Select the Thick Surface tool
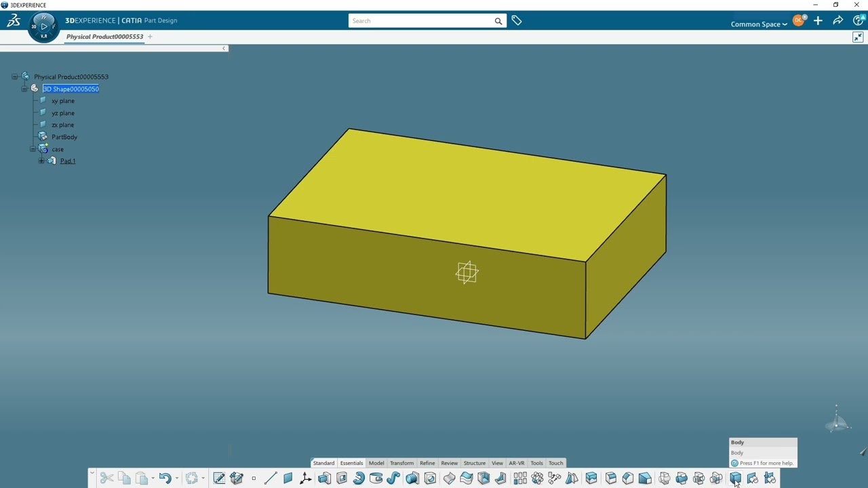 (x=467, y=479)
